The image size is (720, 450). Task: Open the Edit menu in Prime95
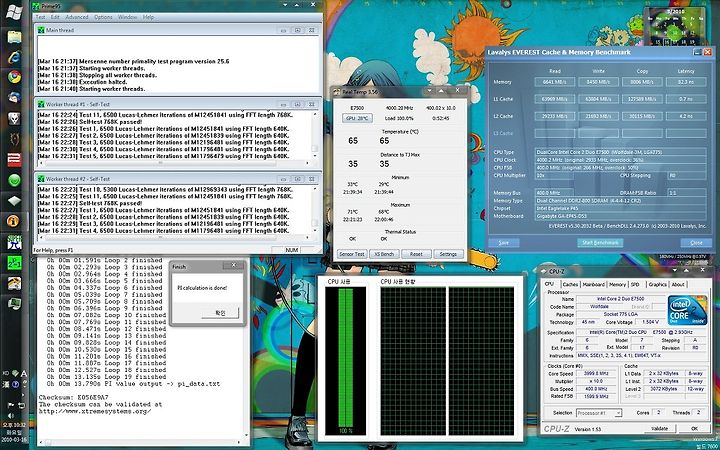[x=55, y=17]
